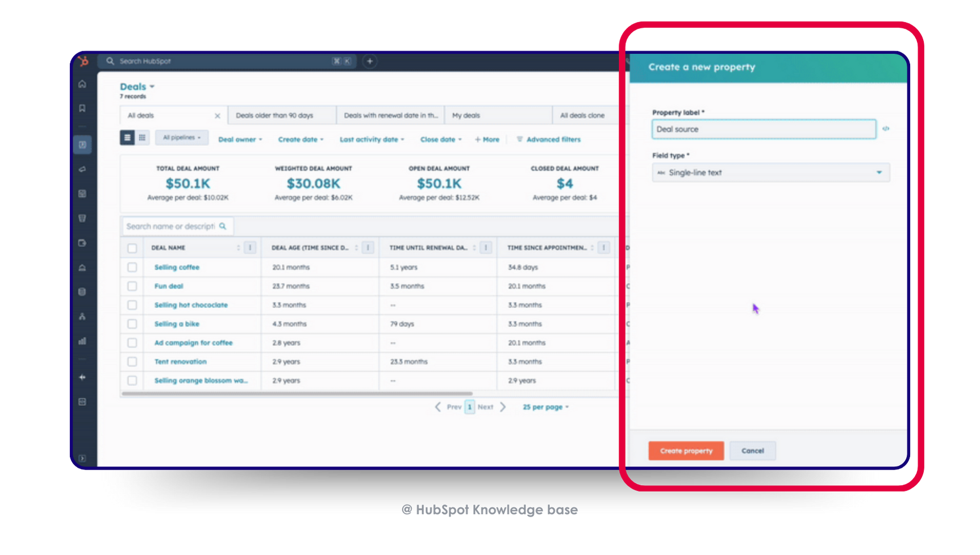The height and width of the screenshot is (555, 980).
Task: Open Time Until Renewal column options menu
Action: pyautogui.click(x=486, y=248)
